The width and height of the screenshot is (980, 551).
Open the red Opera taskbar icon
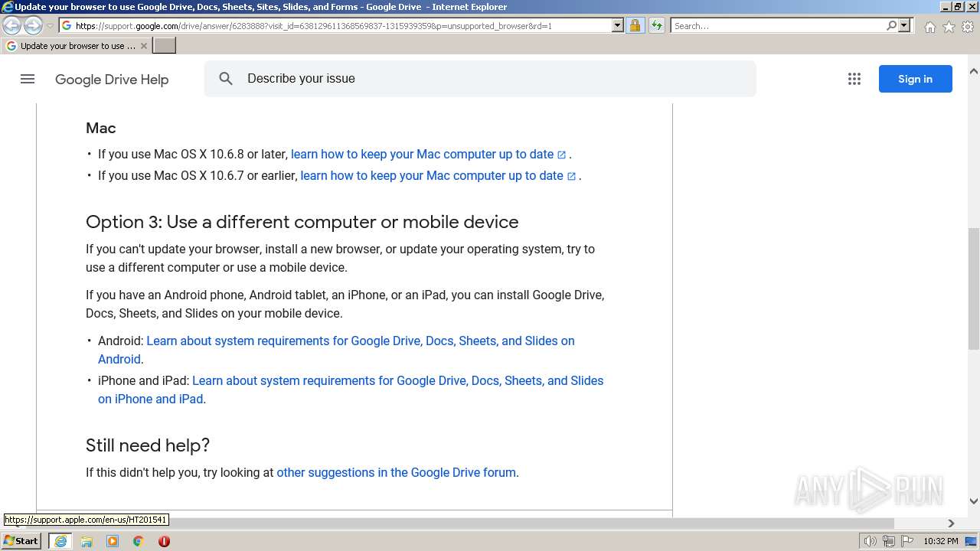coord(164,541)
